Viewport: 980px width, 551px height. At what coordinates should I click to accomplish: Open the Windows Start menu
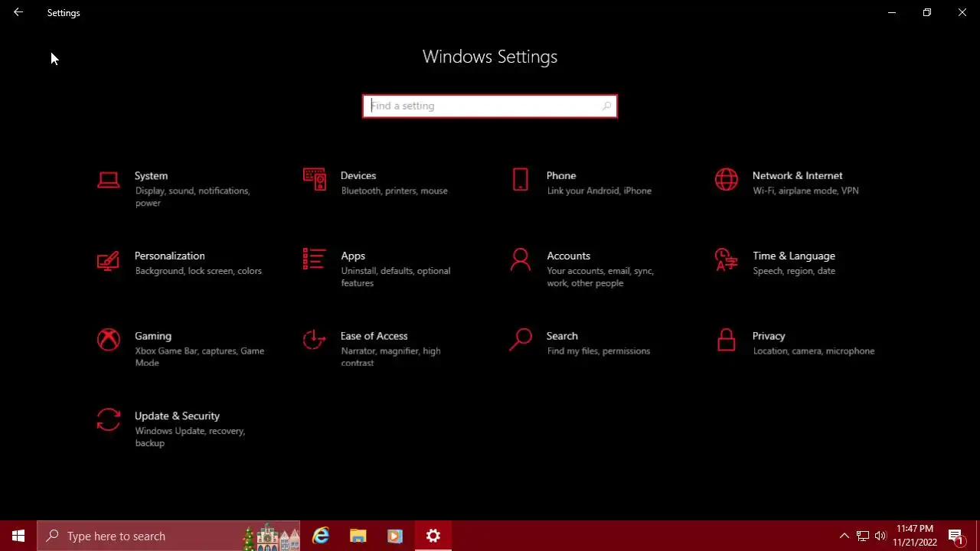click(x=18, y=536)
